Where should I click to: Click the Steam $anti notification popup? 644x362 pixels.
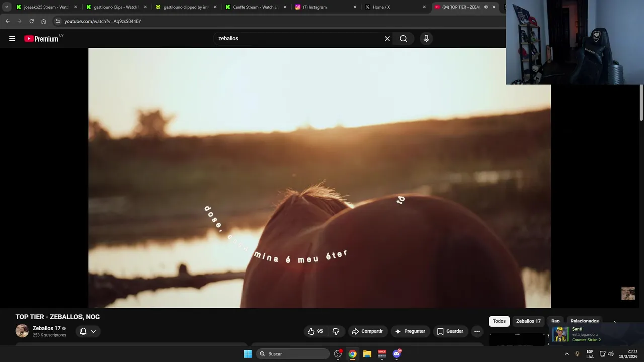click(x=597, y=334)
